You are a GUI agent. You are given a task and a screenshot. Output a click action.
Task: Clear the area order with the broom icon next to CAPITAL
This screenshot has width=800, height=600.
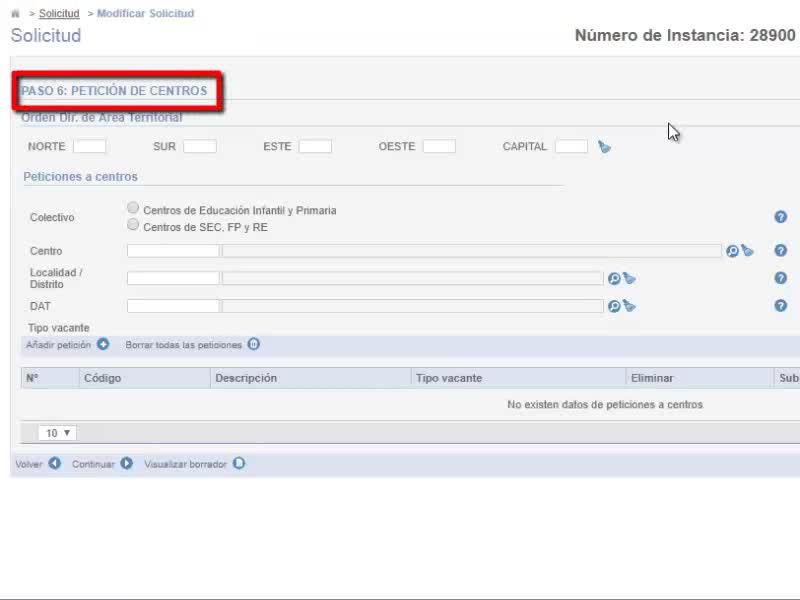pyautogui.click(x=605, y=147)
